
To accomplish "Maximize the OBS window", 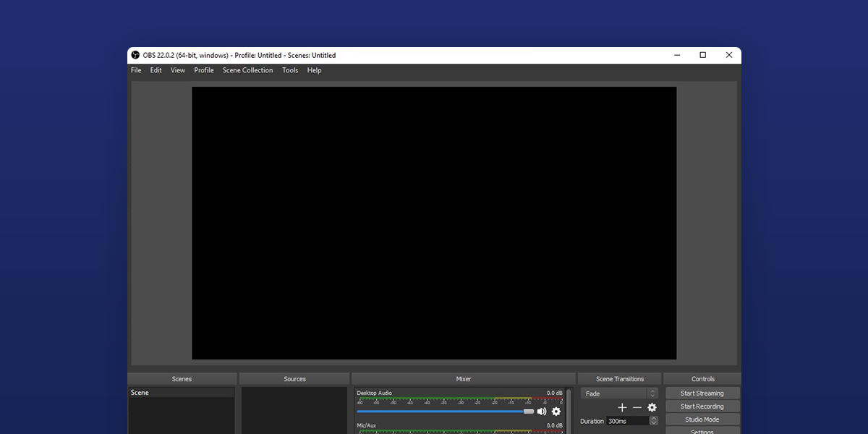I will [x=702, y=55].
